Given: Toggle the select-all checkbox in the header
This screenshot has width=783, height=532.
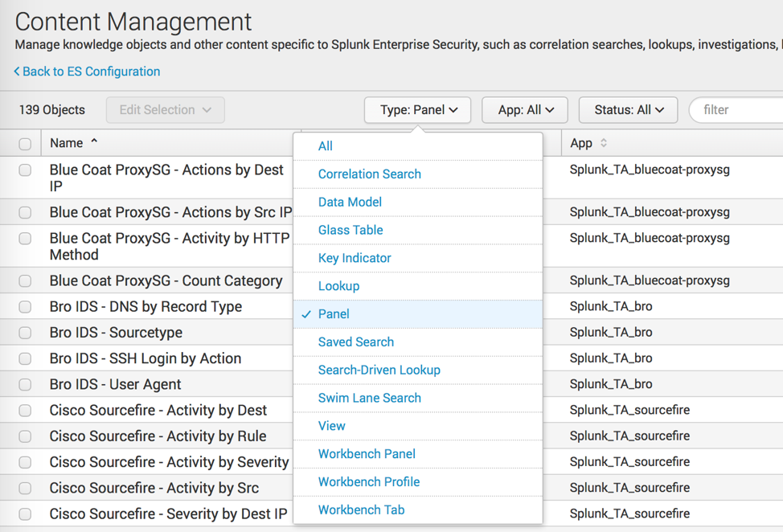Looking at the screenshot, I should click(23, 142).
